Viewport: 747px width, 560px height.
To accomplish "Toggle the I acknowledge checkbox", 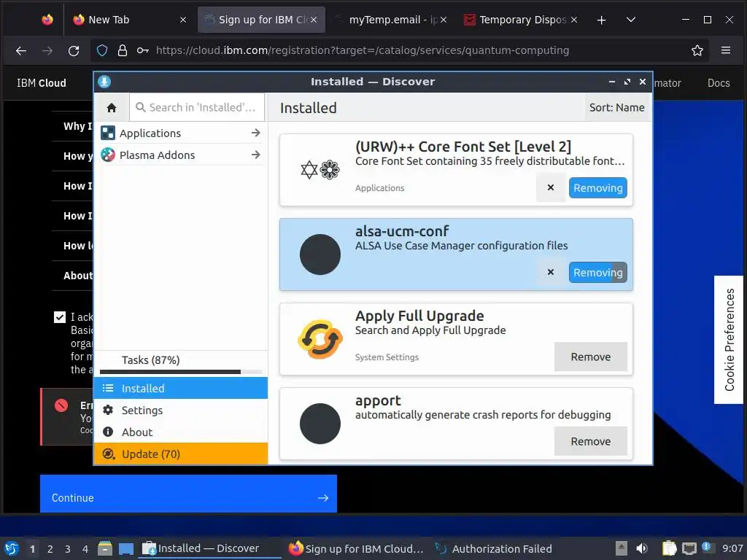I will pyautogui.click(x=60, y=317).
